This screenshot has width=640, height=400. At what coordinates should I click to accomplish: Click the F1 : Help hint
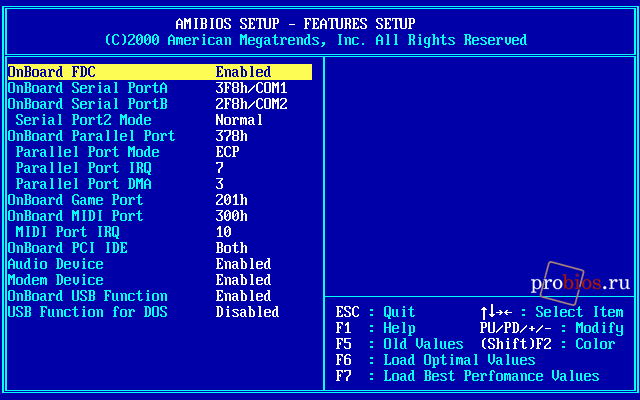(376, 328)
